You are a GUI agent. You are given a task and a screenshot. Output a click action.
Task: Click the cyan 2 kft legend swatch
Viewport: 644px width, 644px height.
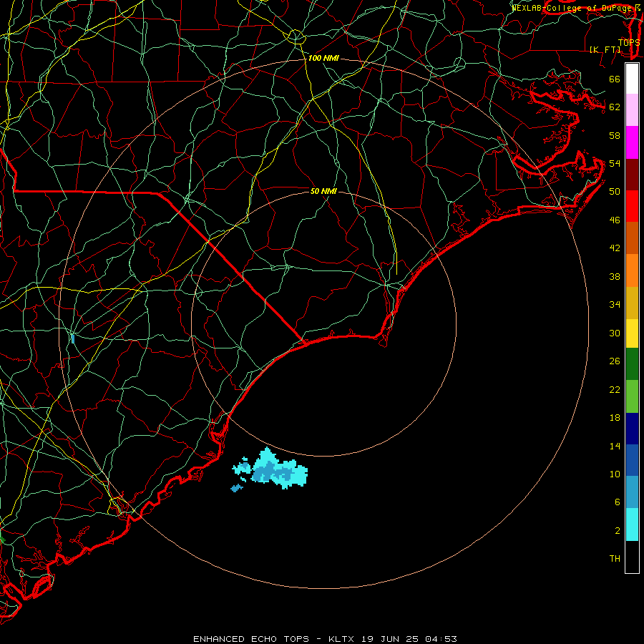click(x=632, y=525)
